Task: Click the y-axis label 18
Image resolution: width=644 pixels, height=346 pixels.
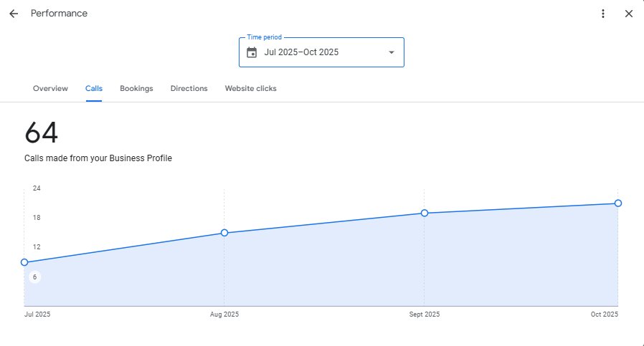Action: coord(37,218)
